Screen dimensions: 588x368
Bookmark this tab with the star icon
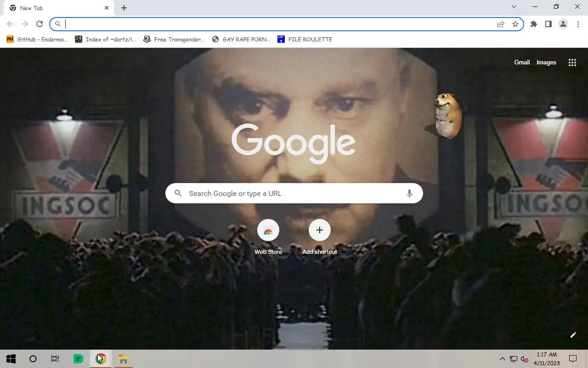pos(515,24)
